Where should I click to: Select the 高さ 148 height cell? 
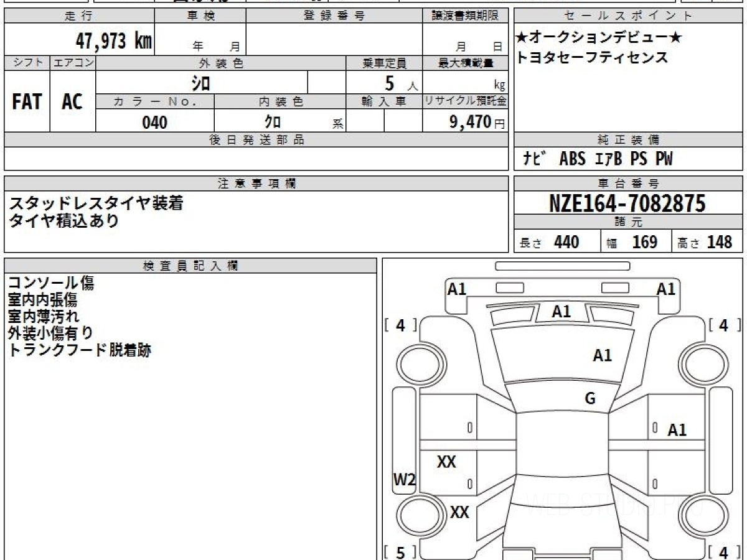coord(708,241)
